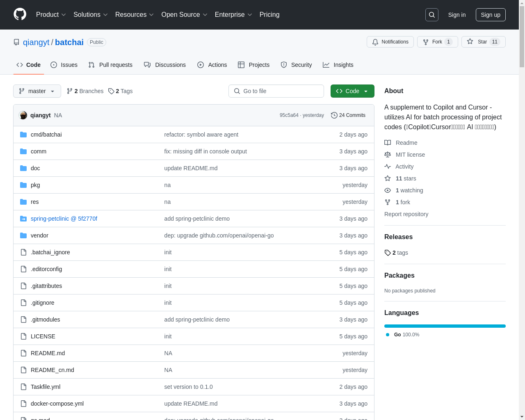Viewport: 525px width, 420px height.
Task: Click the docker-compose.yml file icon
Action: (23, 404)
